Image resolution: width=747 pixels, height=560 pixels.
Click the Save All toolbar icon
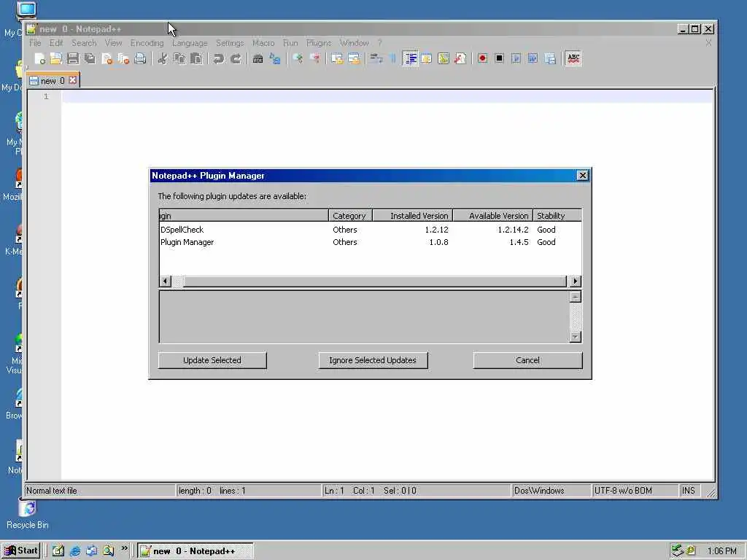coord(90,58)
